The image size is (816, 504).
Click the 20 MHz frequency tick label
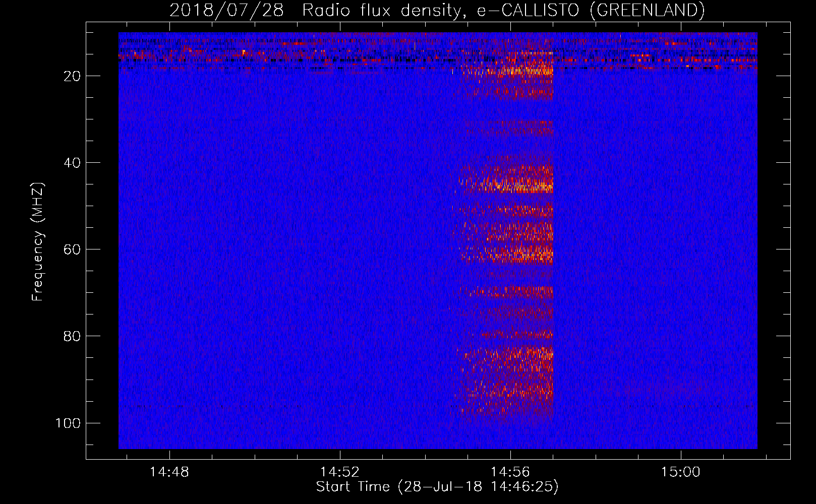pyautogui.click(x=72, y=76)
